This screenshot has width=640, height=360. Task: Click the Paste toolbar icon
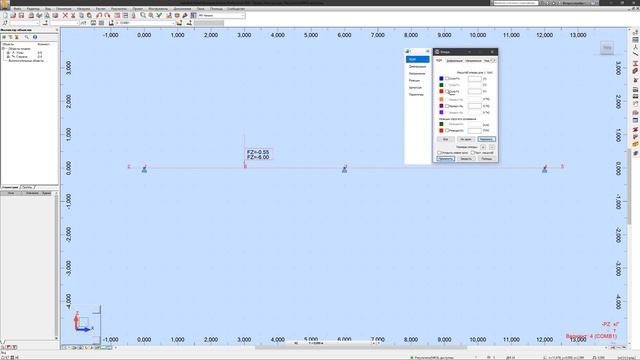tap(89, 15)
